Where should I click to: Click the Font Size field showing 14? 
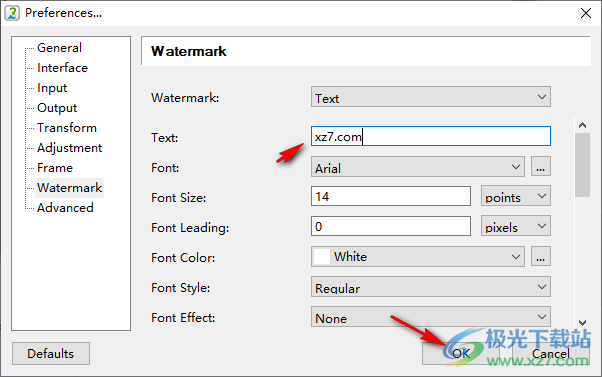pyautogui.click(x=391, y=196)
